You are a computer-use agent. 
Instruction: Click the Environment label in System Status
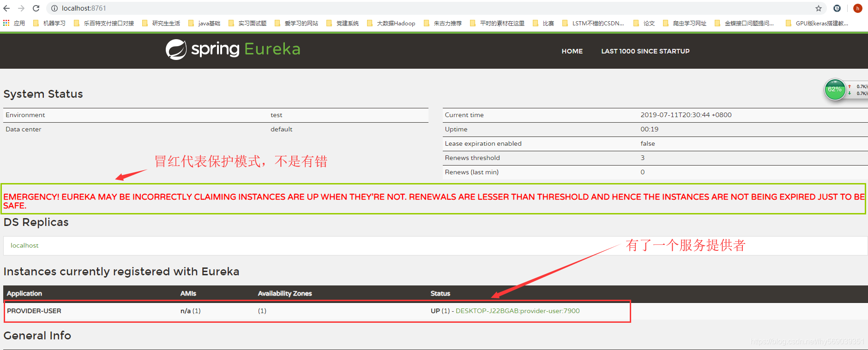(25, 115)
